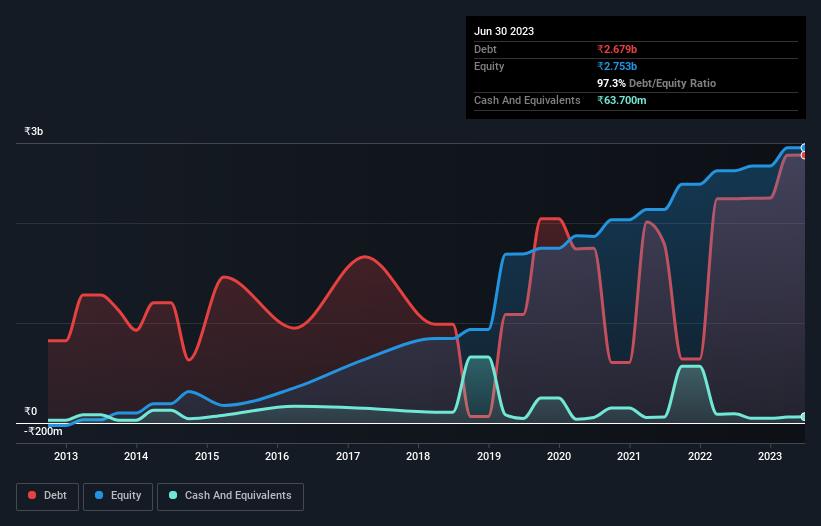Image resolution: width=821 pixels, height=526 pixels.
Task: Click the ₹0 y-axis label
Action: coord(31,411)
